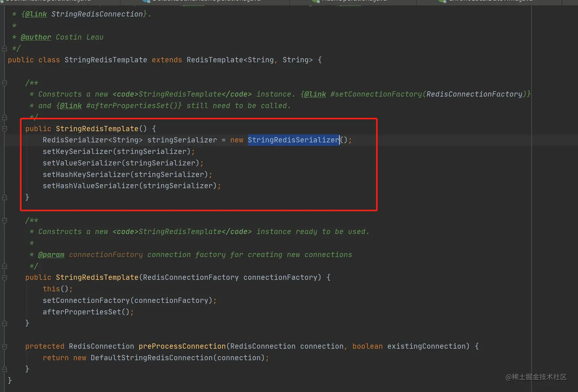Viewport: 578px width, 392px height.
Task: Click 'RedisConnectionFactory' parameter type in second constructor
Action: tap(191, 278)
